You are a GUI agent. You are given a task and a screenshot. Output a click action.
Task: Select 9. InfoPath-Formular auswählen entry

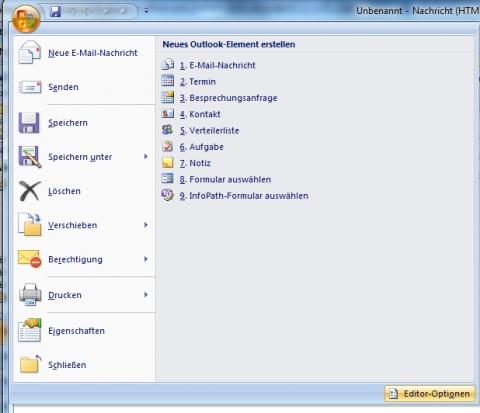(x=244, y=196)
